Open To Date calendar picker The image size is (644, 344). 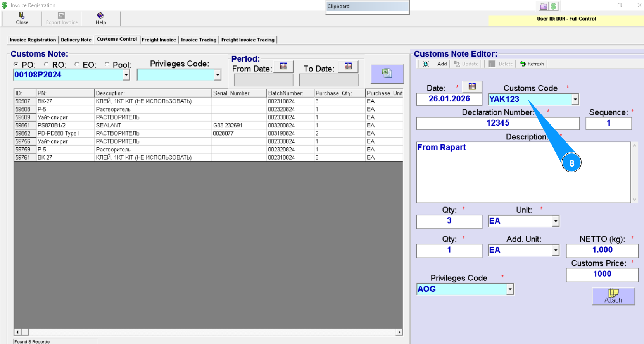tap(348, 66)
